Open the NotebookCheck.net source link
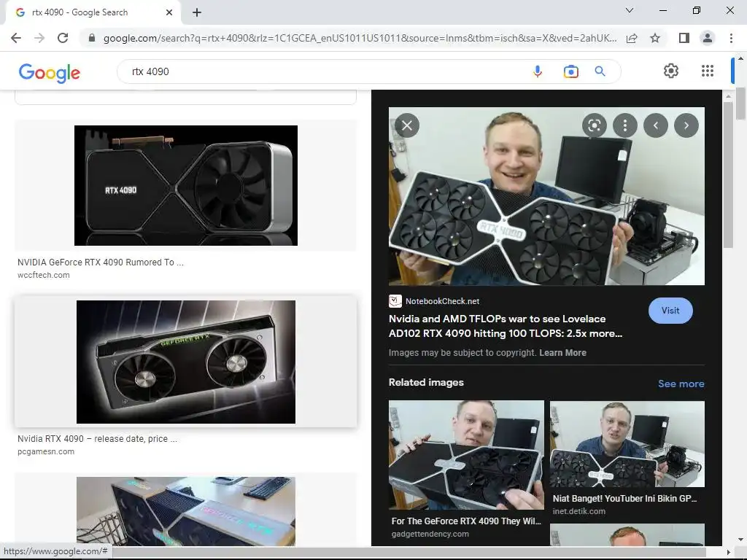 coord(442,301)
